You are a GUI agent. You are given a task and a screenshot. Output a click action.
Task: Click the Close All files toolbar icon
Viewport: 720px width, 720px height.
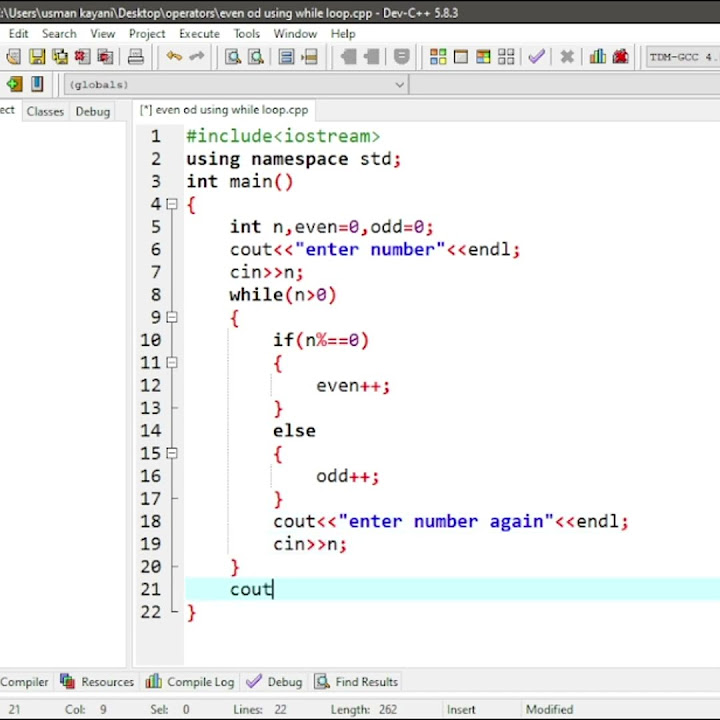[105, 57]
